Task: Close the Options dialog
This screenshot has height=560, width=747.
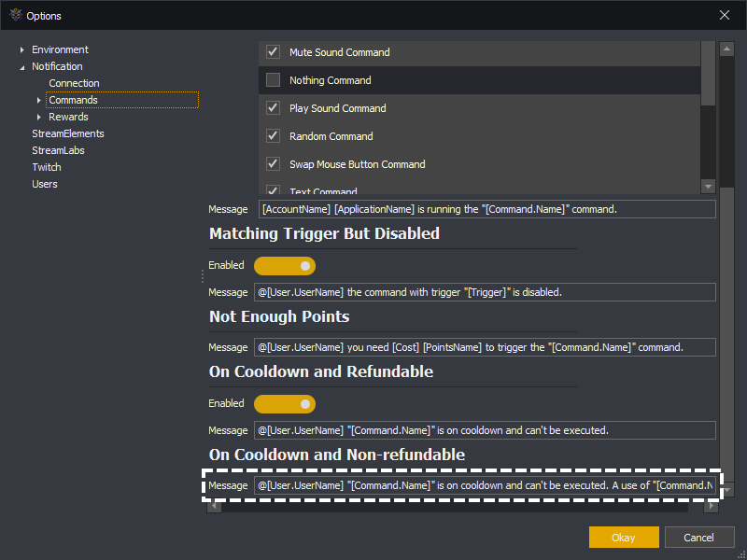Action: (725, 15)
